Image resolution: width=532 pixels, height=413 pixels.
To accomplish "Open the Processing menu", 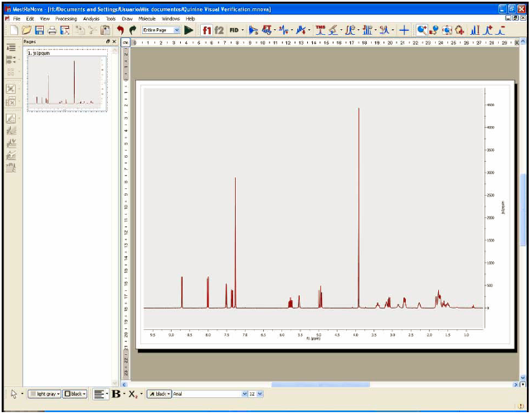I will click(x=66, y=18).
